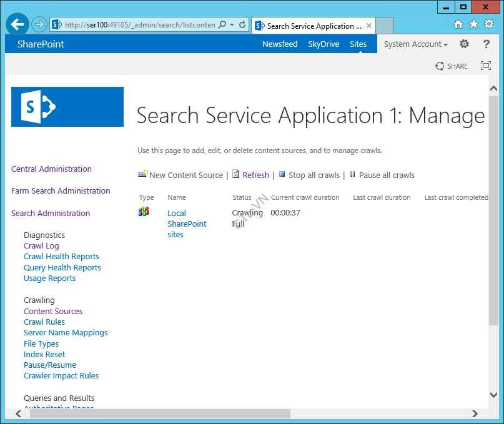Click Pause all crawls link
The width and height of the screenshot is (504, 424).
387,175
